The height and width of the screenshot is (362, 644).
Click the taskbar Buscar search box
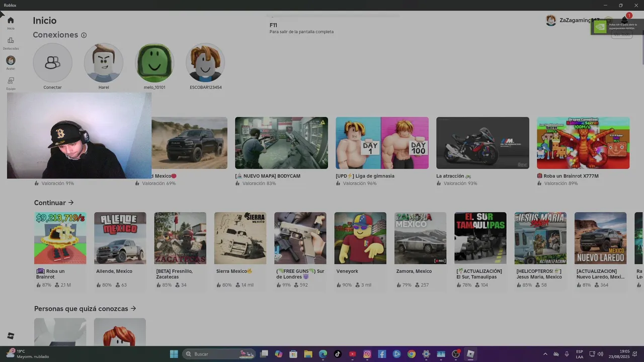220,354
